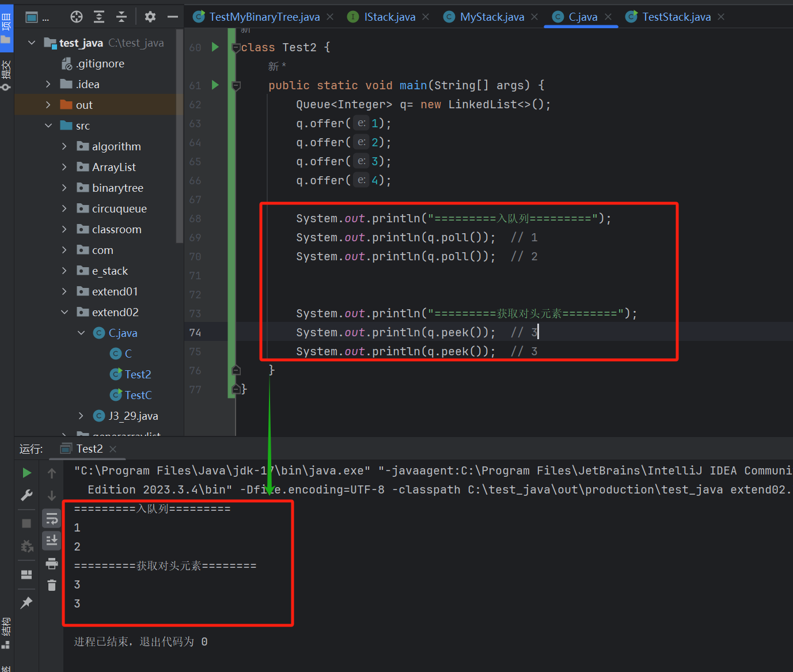The width and height of the screenshot is (793, 672).
Task: Close the IStack.java tab
Action: 426,17
